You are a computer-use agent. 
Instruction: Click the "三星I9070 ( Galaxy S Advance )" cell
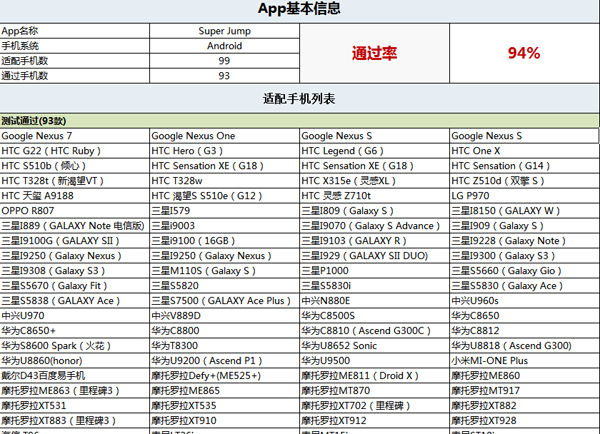pos(374,226)
